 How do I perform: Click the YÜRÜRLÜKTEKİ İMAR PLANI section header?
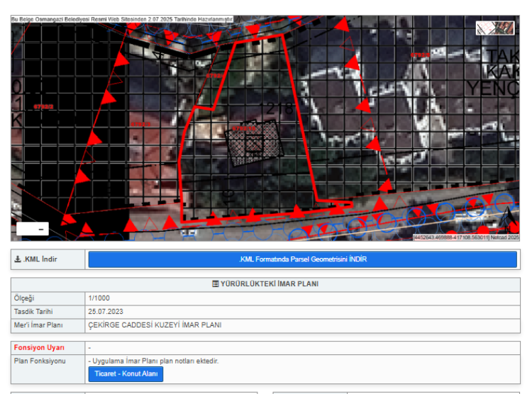pyautogui.click(x=269, y=284)
